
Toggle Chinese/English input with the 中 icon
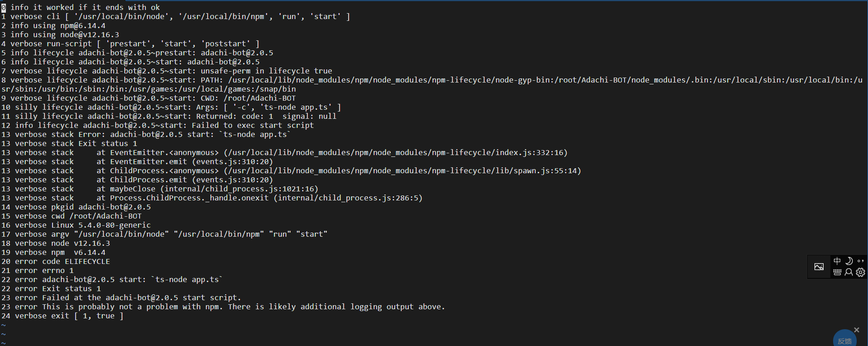[837, 261]
